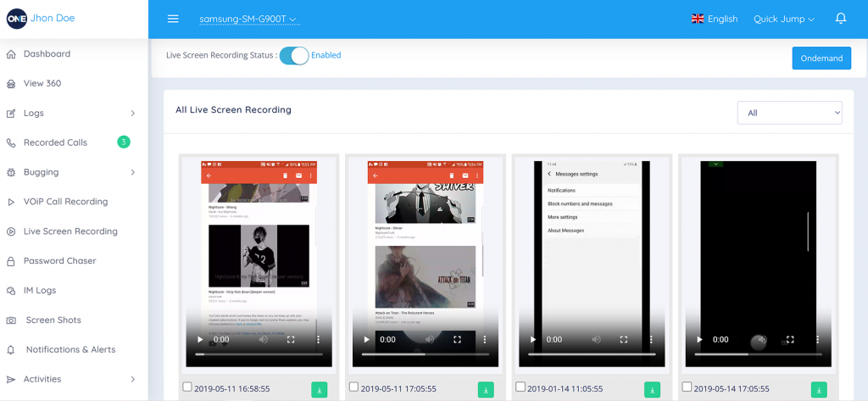Seek the 2019-05-11 16:58:55 video progress bar
Screen dimensions: 868x401
tap(259, 354)
